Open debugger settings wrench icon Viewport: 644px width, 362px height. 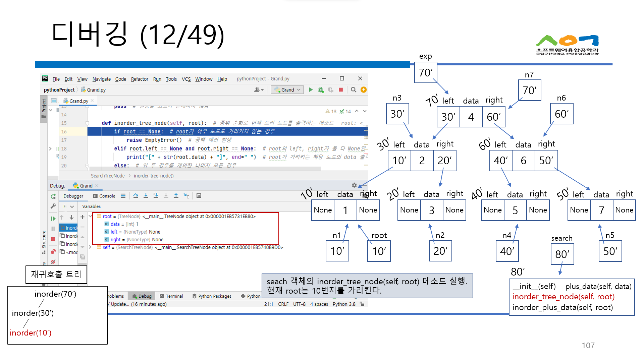[53, 206]
